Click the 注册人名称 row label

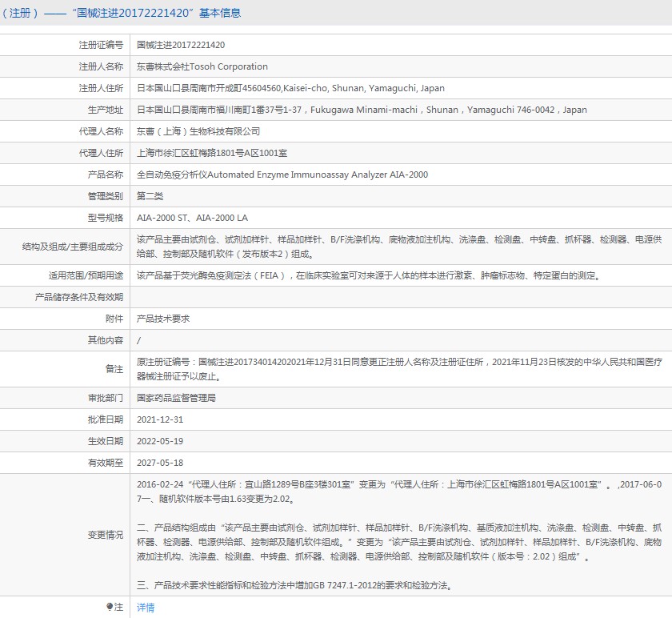[x=101, y=66]
